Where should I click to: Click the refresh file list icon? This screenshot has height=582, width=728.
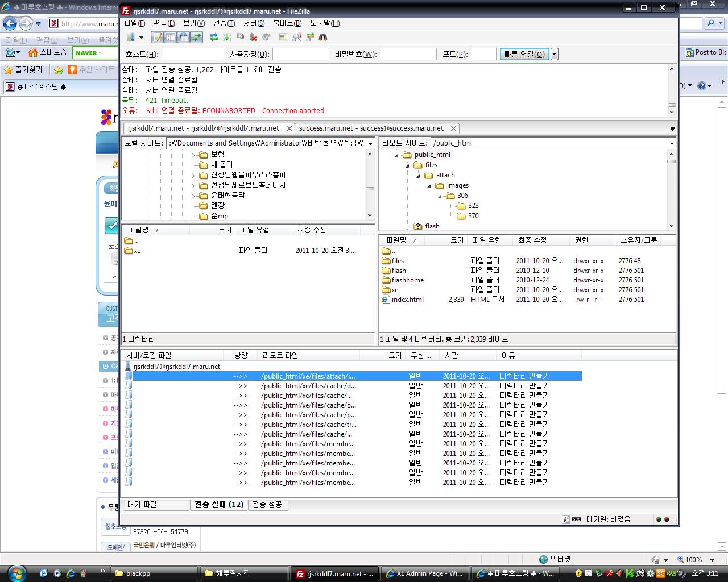pyautogui.click(x=214, y=38)
